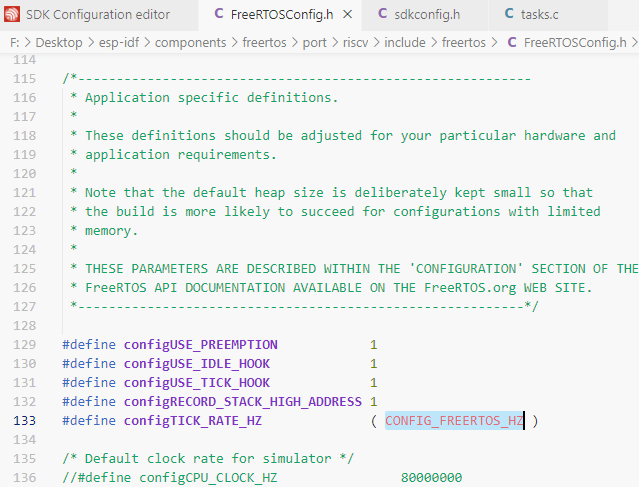This screenshot has height=487, width=639.
Task: Open the include breadcrumb segment
Action: pyautogui.click(x=405, y=42)
